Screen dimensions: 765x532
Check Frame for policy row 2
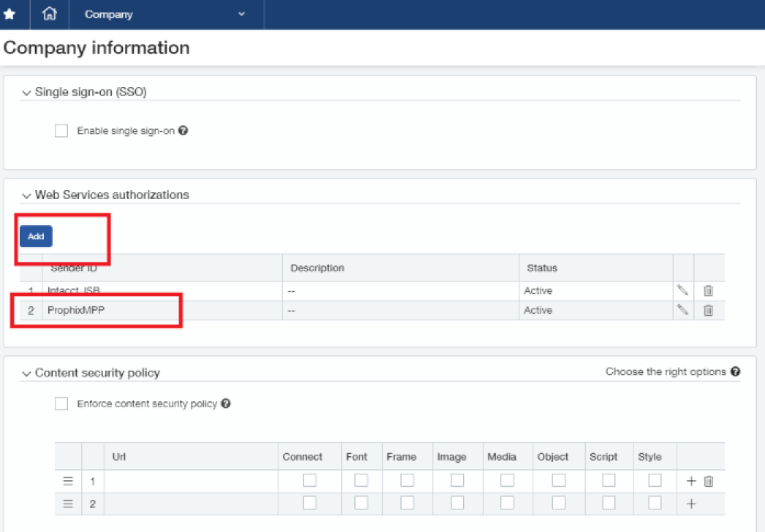[407, 503]
